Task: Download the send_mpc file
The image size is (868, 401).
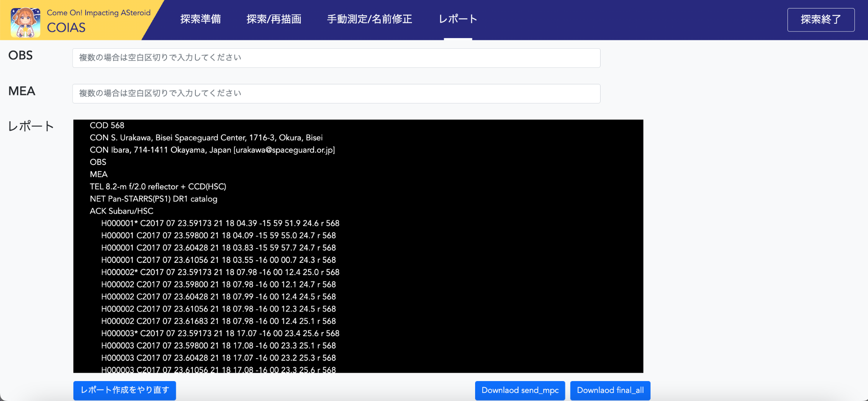Action: tap(520, 390)
